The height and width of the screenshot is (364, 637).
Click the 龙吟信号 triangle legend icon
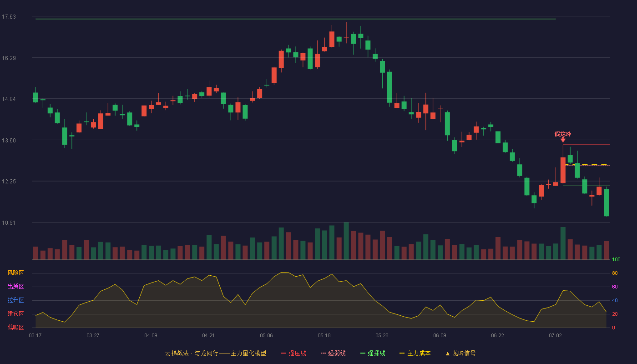click(x=447, y=354)
